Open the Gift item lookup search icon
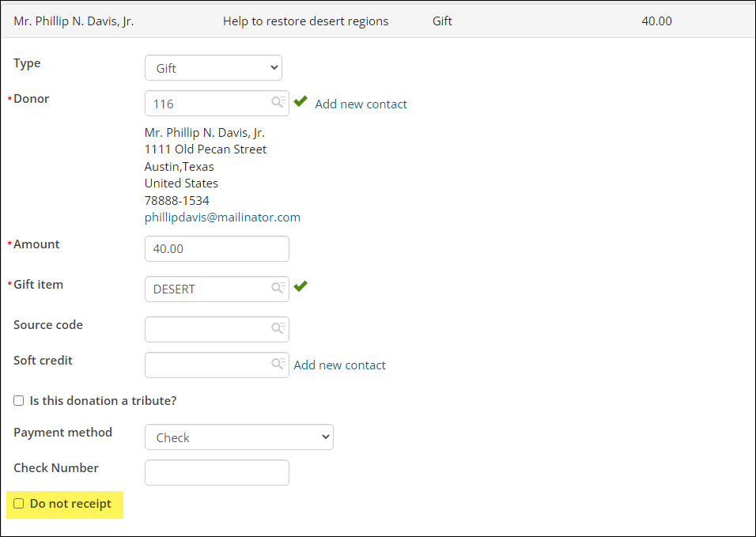 tap(278, 288)
